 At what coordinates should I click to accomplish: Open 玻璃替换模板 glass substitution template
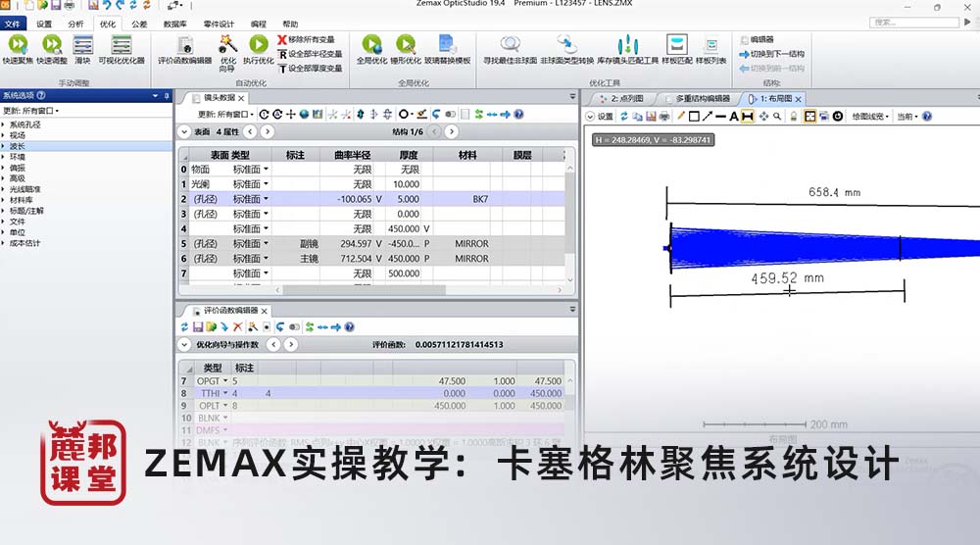(447, 49)
